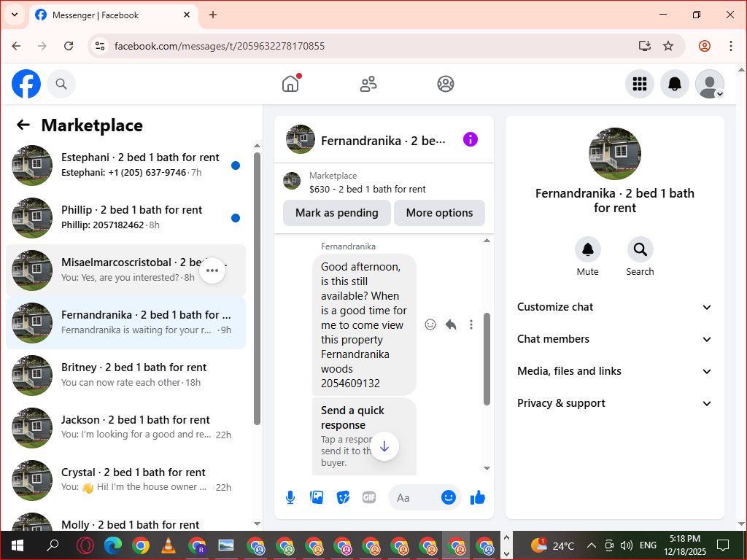747x560 pixels.
Task: Open Crystal conversation
Action: tap(125, 480)
